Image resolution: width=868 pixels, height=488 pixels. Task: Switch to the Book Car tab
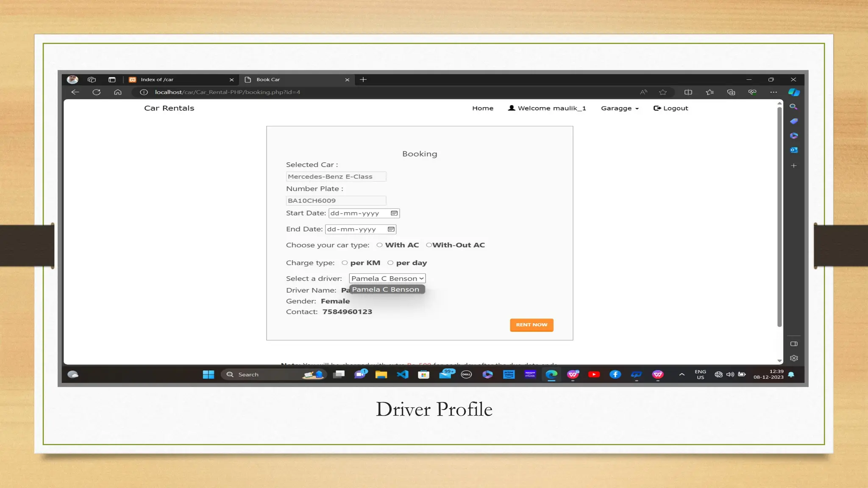click(297, 79)
